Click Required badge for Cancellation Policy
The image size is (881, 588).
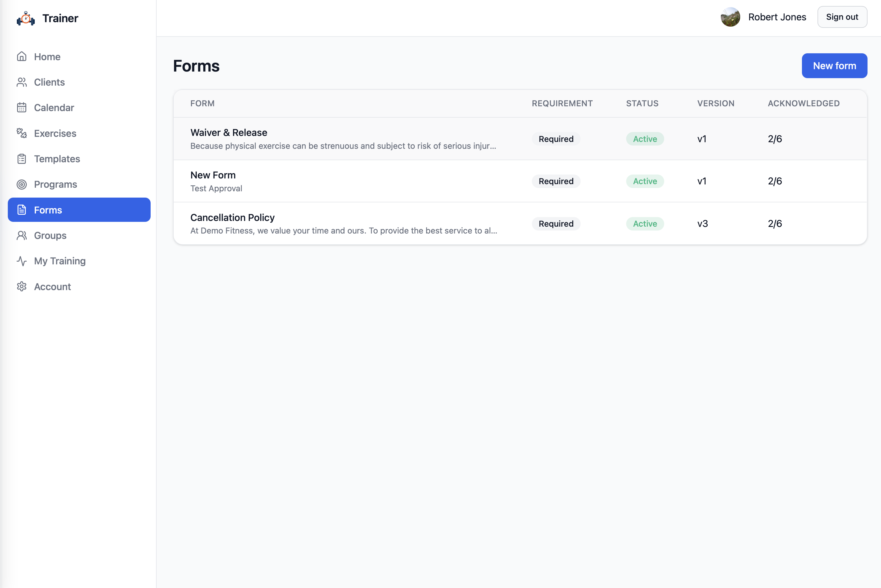[556, 224]
